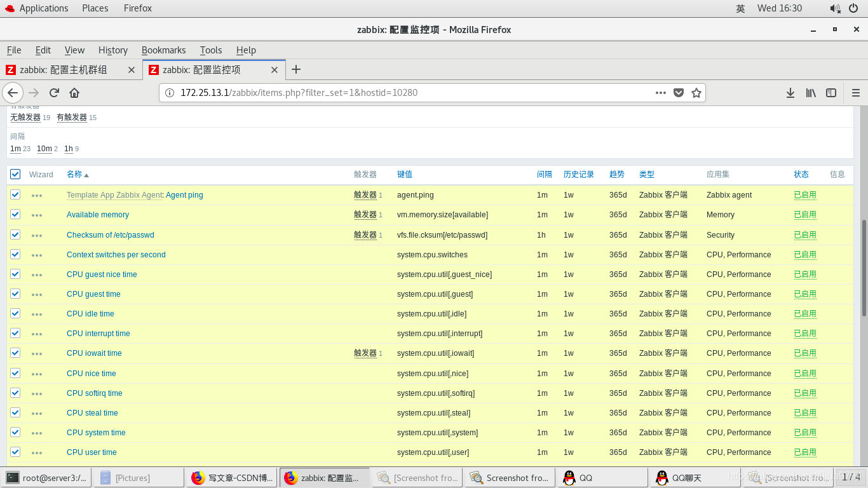Open the Tools menu

click(211, 50)
